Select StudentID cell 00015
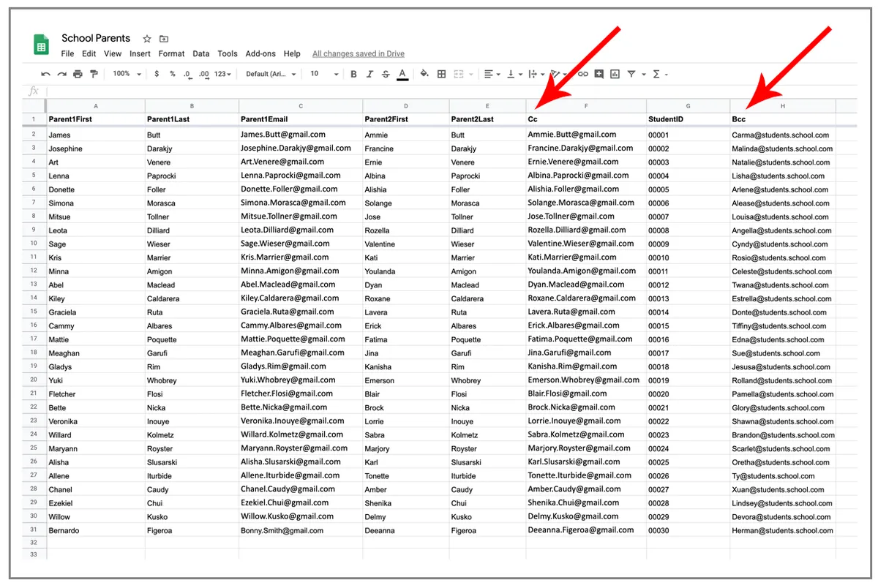This screenshot has height=588, width=878. coord(688,325)
